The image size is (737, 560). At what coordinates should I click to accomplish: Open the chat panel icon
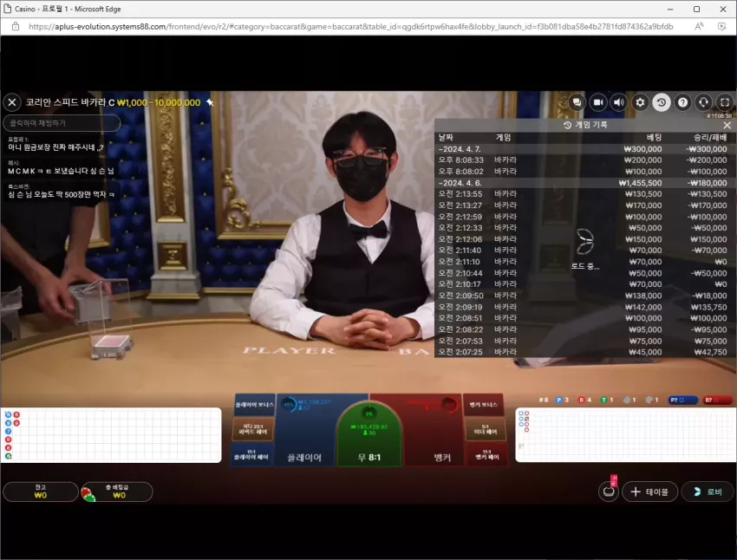coord(577,102)
